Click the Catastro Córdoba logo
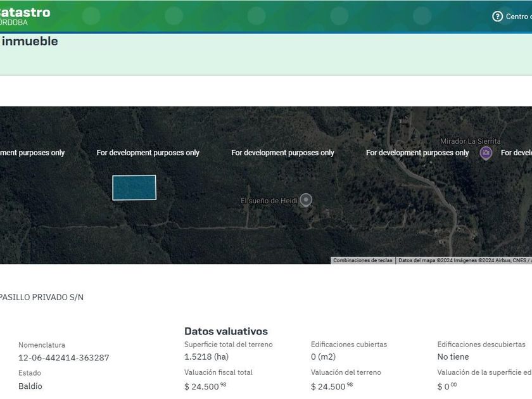Screen dimensions: 532x399 (x=25, y=16)
